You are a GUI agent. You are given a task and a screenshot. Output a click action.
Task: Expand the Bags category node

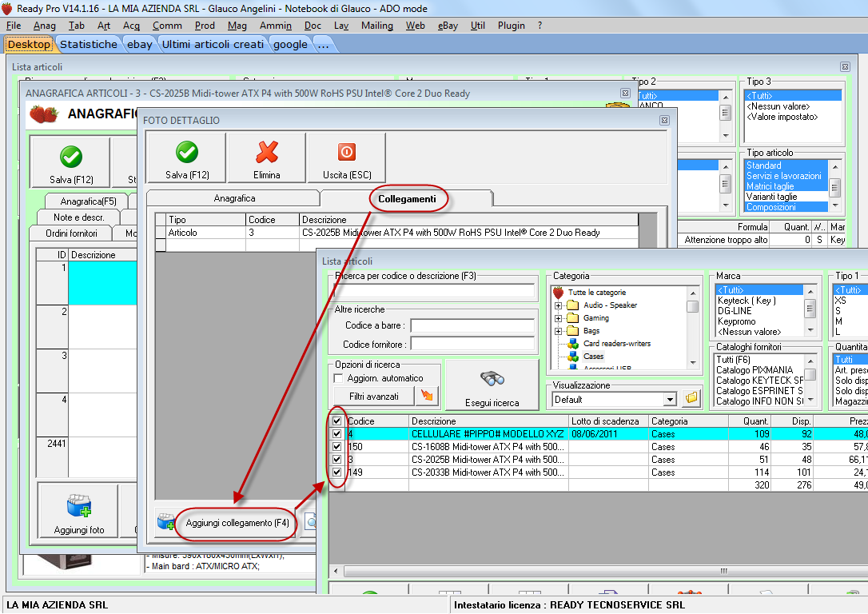(x=558, y=331)
